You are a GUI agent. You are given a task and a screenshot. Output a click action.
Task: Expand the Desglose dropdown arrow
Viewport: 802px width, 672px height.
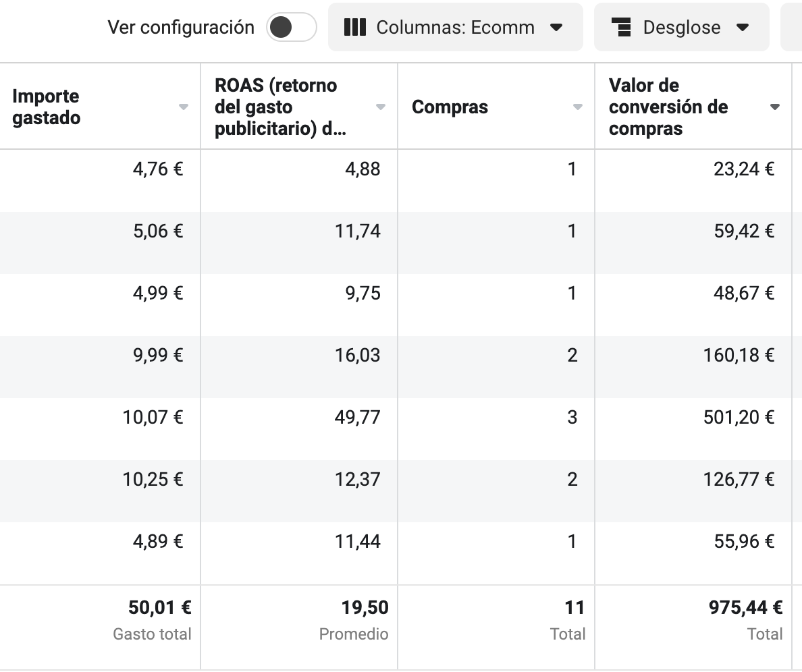(x=743, y=27)
